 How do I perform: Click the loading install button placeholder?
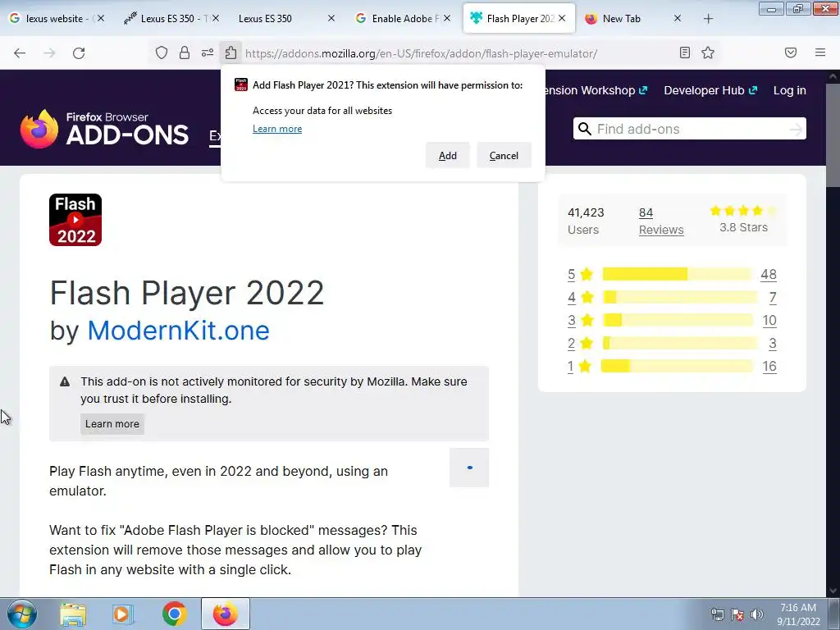click(x=469, y=468)
